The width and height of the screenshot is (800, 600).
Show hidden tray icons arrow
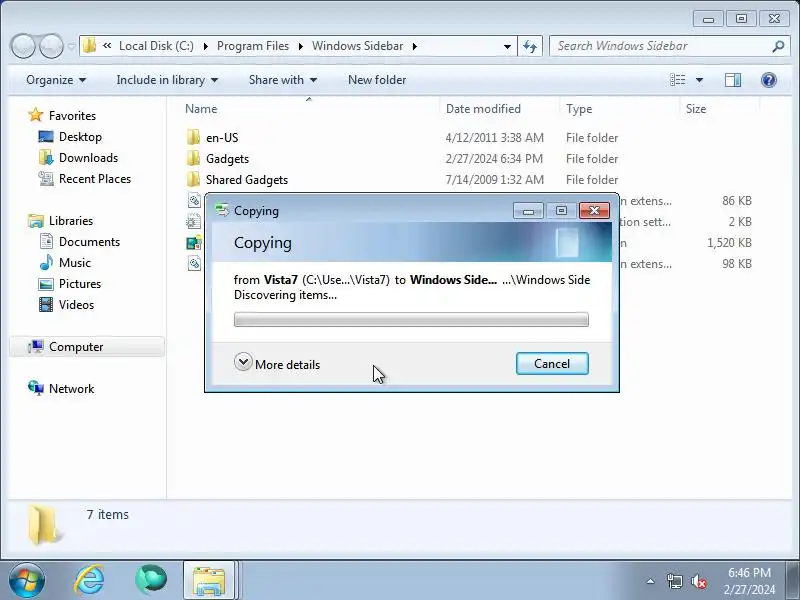coord(651,581)
